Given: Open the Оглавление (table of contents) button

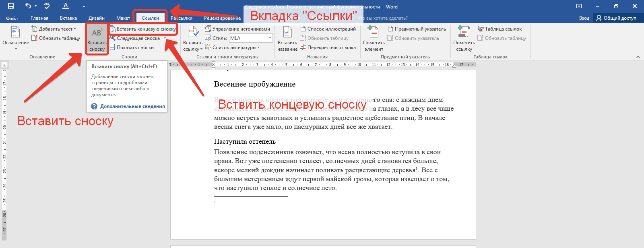Looking at the screenshot, I should 16,38.
